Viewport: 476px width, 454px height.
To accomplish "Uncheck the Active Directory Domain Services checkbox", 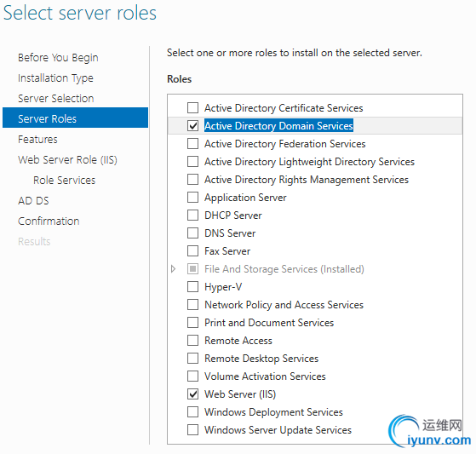I will [192, 126].
